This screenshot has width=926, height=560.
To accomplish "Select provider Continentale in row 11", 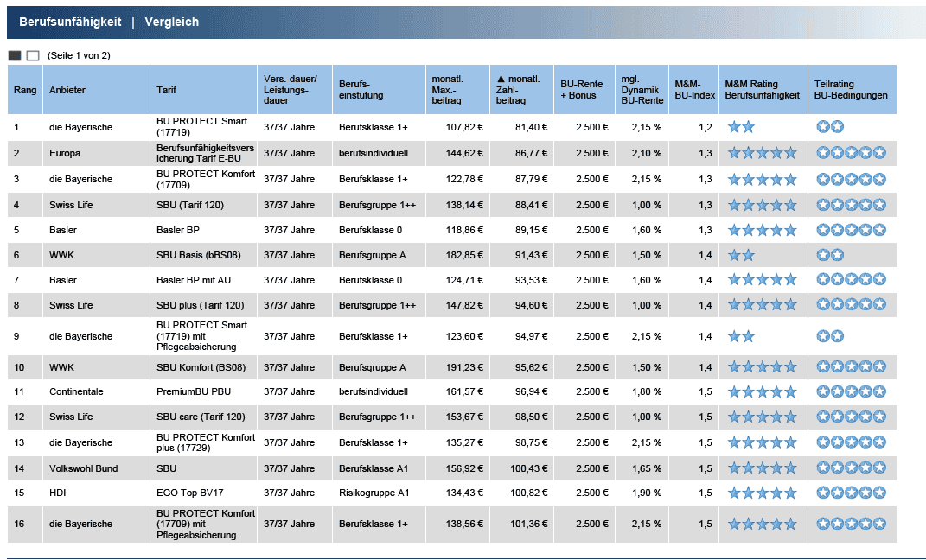I will [x=76, y=391].
